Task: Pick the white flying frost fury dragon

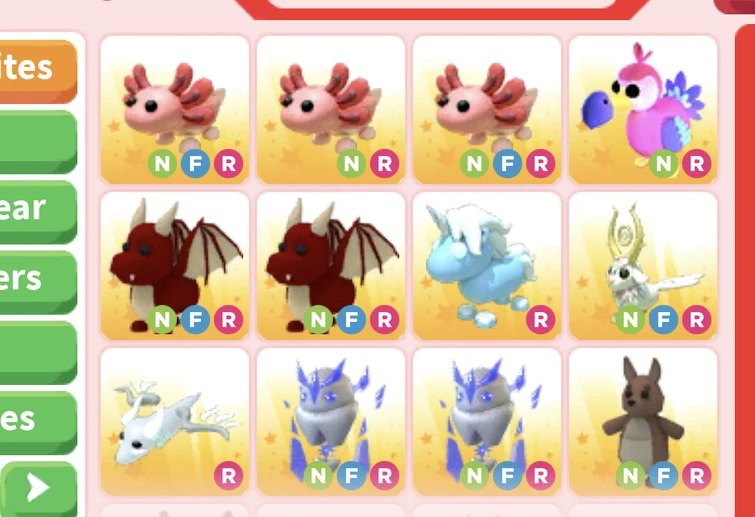Action: click(175, 422)
